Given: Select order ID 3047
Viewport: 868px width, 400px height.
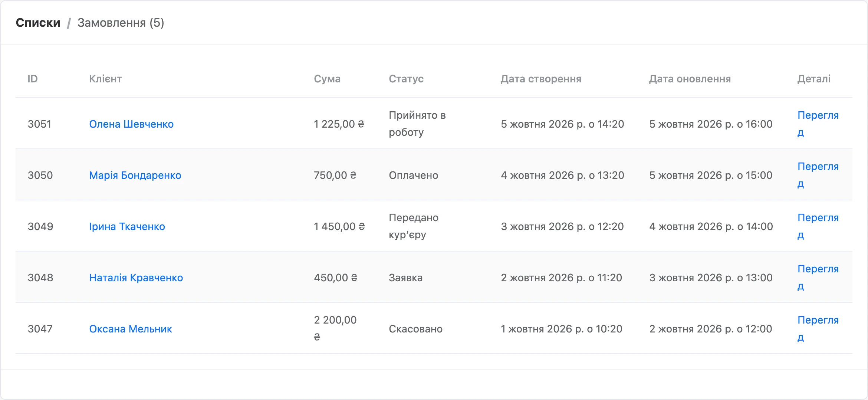Looking at the screenshot, I should (40, 329).
